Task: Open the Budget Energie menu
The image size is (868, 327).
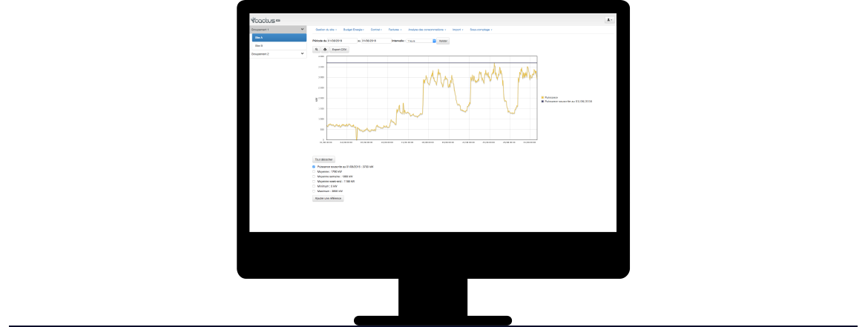Action: point(353,30)
